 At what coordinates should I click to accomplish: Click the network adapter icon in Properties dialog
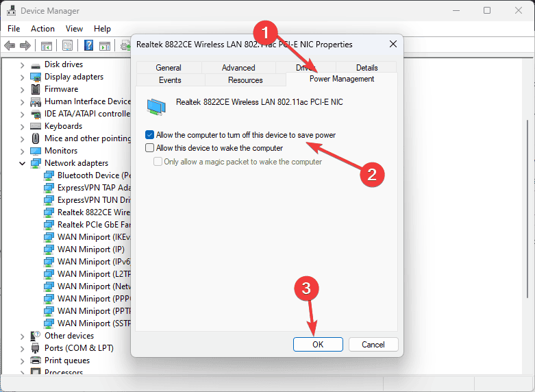click(x=156, y=106)
